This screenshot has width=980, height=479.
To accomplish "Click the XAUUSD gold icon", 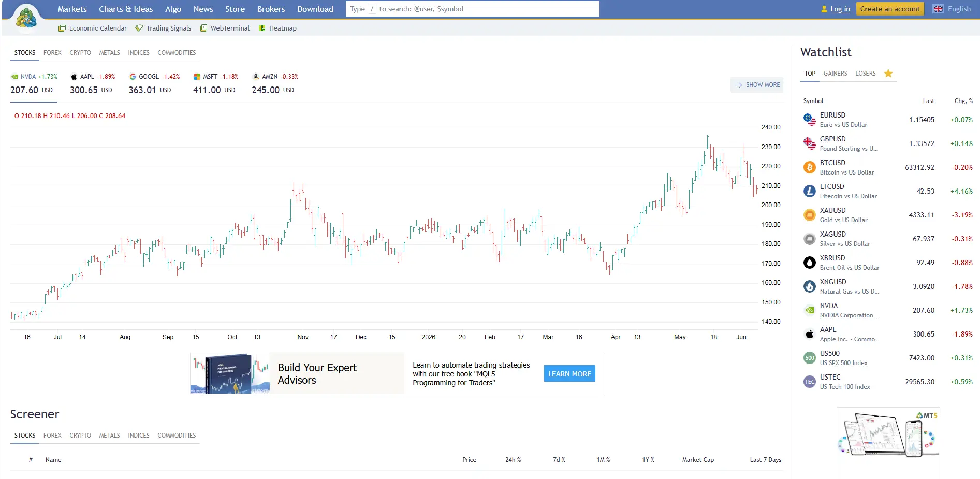I will 810,215.
